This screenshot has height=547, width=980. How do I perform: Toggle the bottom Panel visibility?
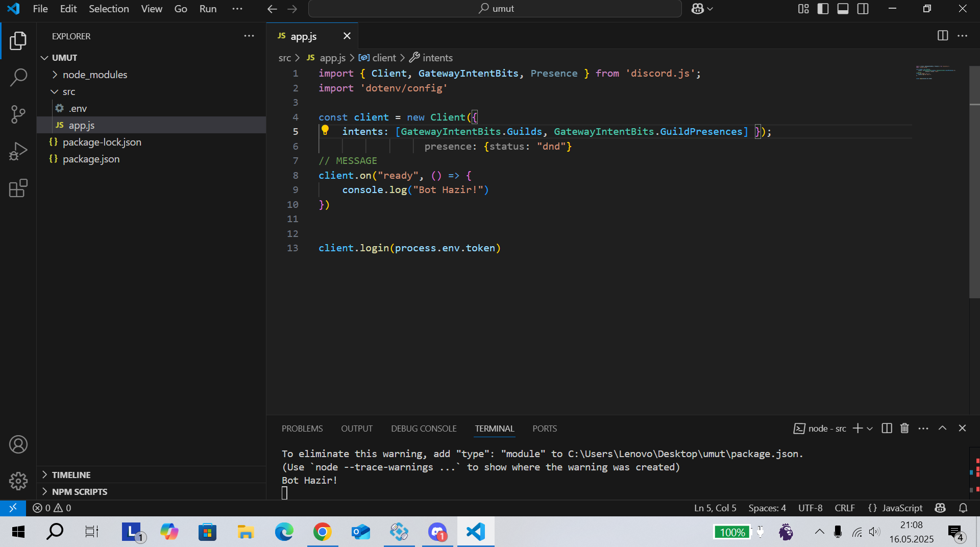click(843, 9)
